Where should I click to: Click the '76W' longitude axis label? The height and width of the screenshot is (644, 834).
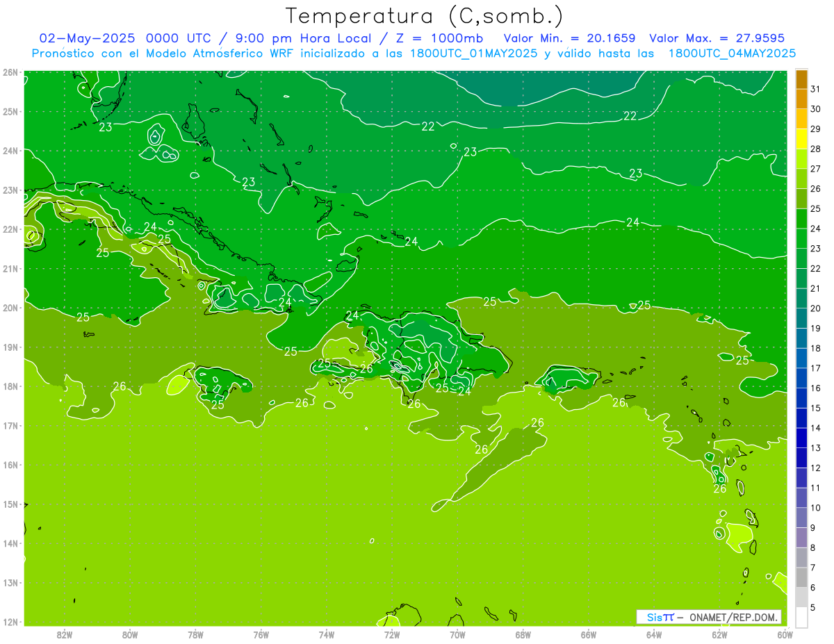click(261, 634)
